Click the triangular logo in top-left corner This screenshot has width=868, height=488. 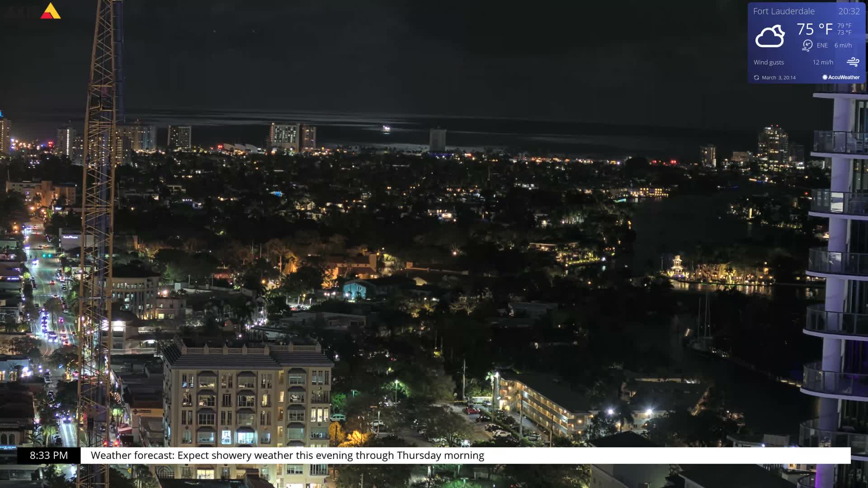point(50,11)
